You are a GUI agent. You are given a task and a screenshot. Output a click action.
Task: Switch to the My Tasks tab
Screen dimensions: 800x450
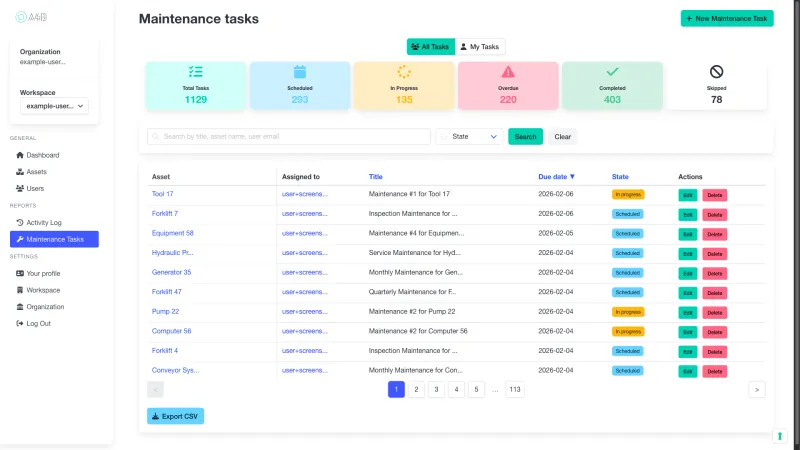point(480,46)
